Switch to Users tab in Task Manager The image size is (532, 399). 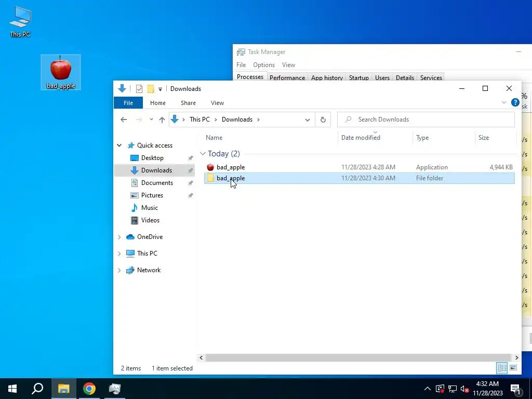pos(382,78)
